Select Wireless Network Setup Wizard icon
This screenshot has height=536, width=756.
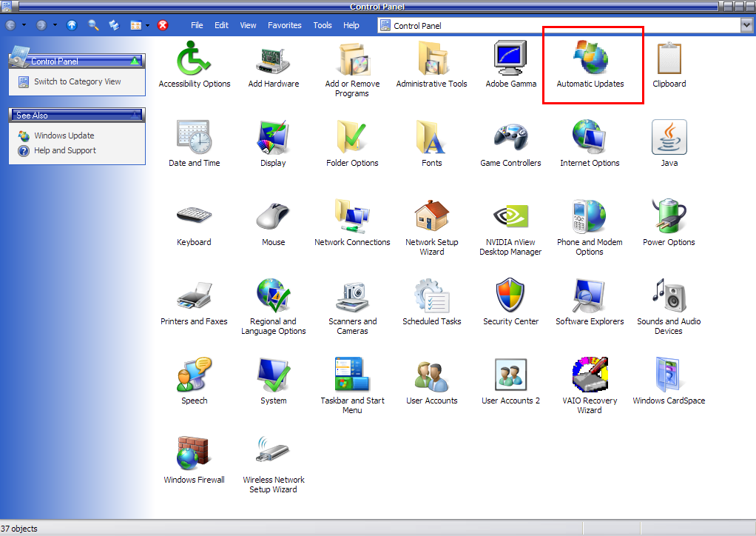coord(273,449)
